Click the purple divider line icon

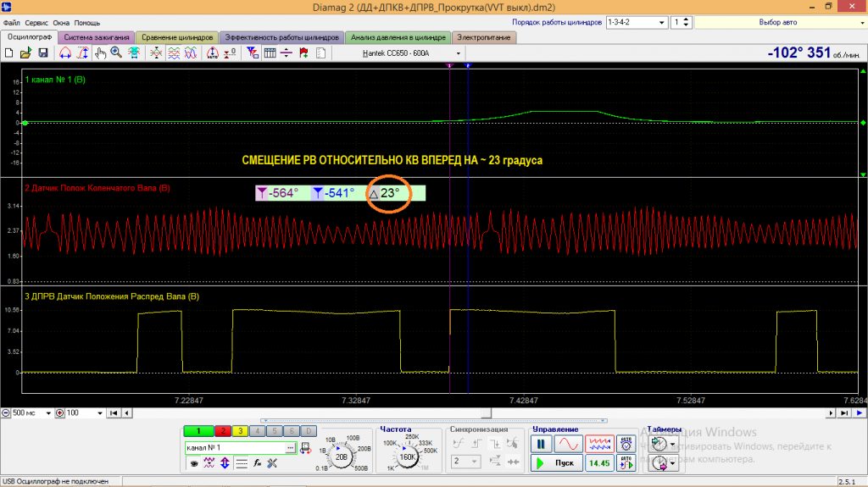pos(287,53)
